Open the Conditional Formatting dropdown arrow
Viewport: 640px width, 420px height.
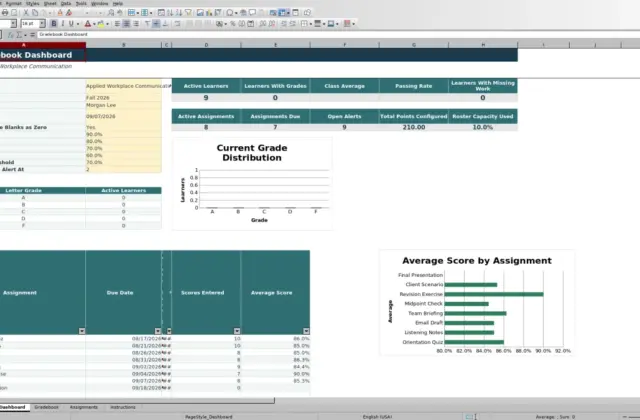(353, 24)
